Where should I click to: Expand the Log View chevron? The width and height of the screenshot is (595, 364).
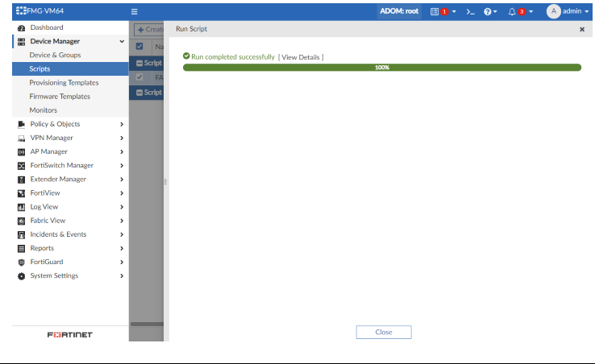122,207
